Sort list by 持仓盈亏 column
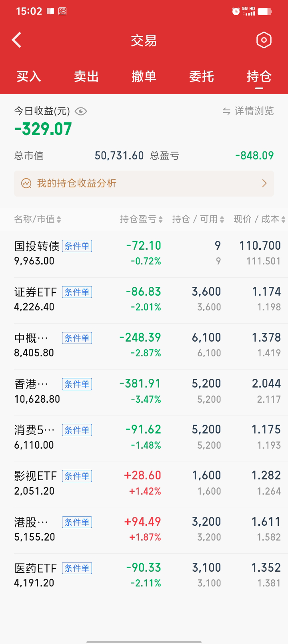The image size is (288, 644). pos(141,219)
